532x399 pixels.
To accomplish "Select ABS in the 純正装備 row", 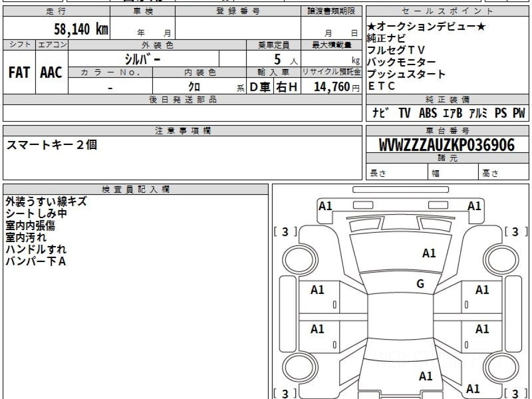I will pos(428,113).
